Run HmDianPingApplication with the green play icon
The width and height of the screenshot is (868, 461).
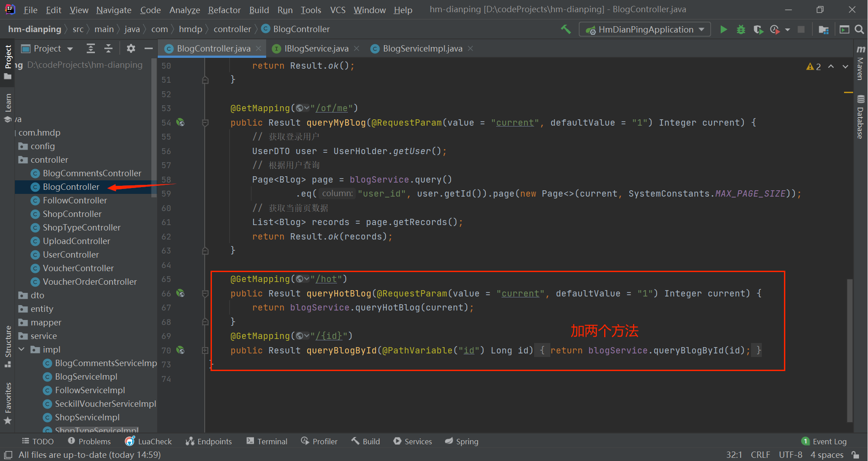(723, 29)
